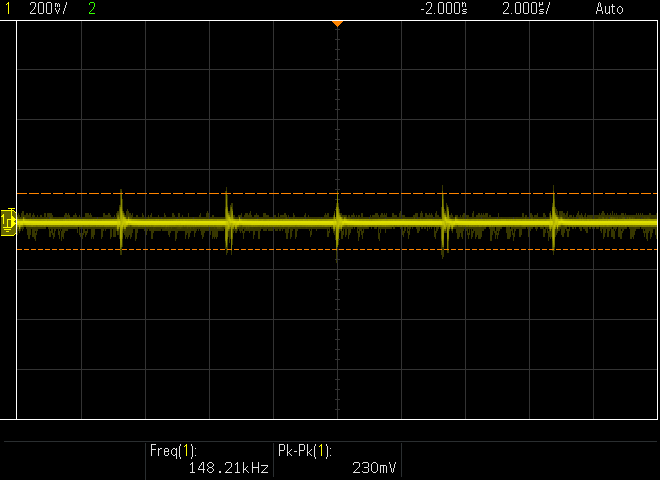Click the orange trigger position marker at top
The height and width of the screenshot is (480, 660).
338,22
